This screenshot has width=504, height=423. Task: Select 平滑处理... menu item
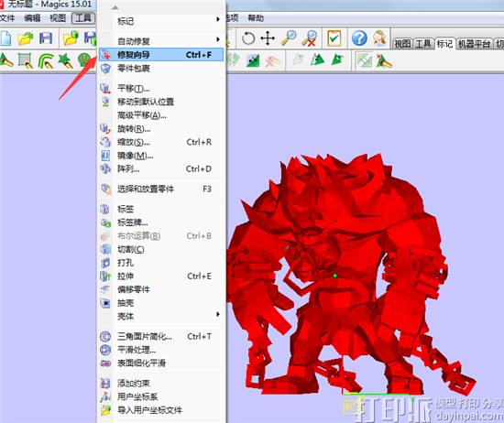click(160, 350)
